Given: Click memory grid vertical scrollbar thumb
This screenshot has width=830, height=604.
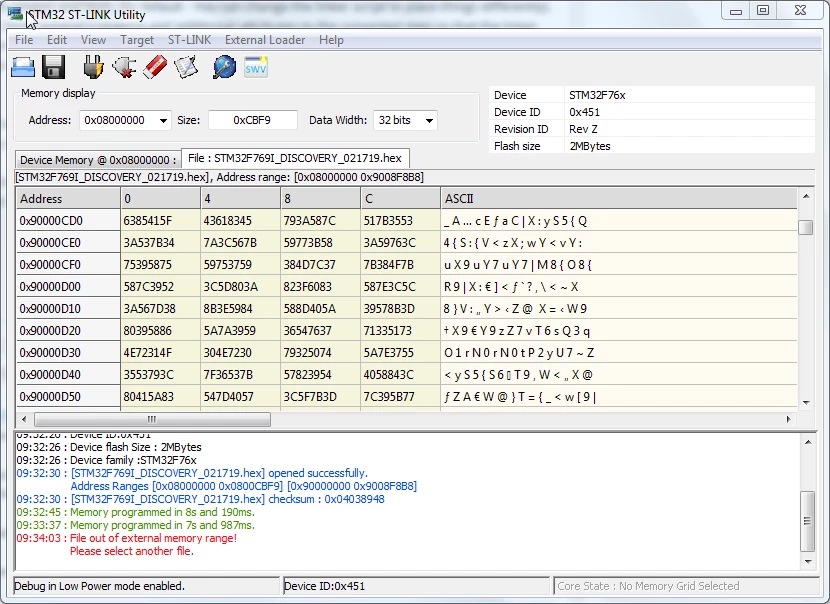Looking at the screenshot, I should pyautogui.click(x=806, y=227).
